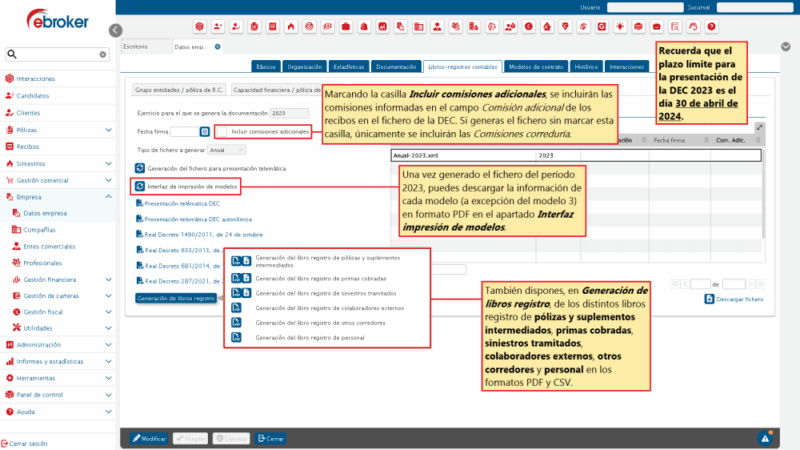This screenshot has height=450, width=800.
Task: Collapse the Empresa sidebar section
Action: tap(108, 196)
